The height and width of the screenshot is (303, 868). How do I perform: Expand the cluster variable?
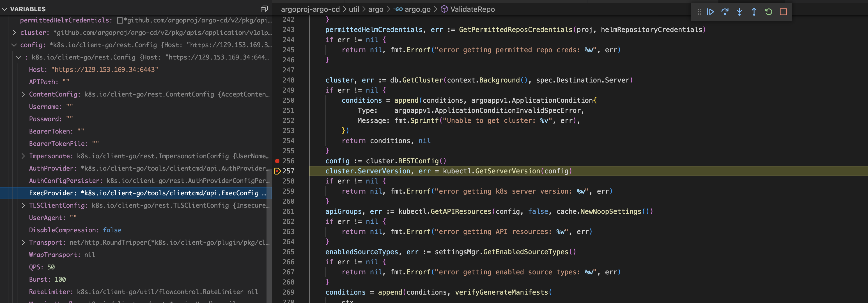(14, 33)
